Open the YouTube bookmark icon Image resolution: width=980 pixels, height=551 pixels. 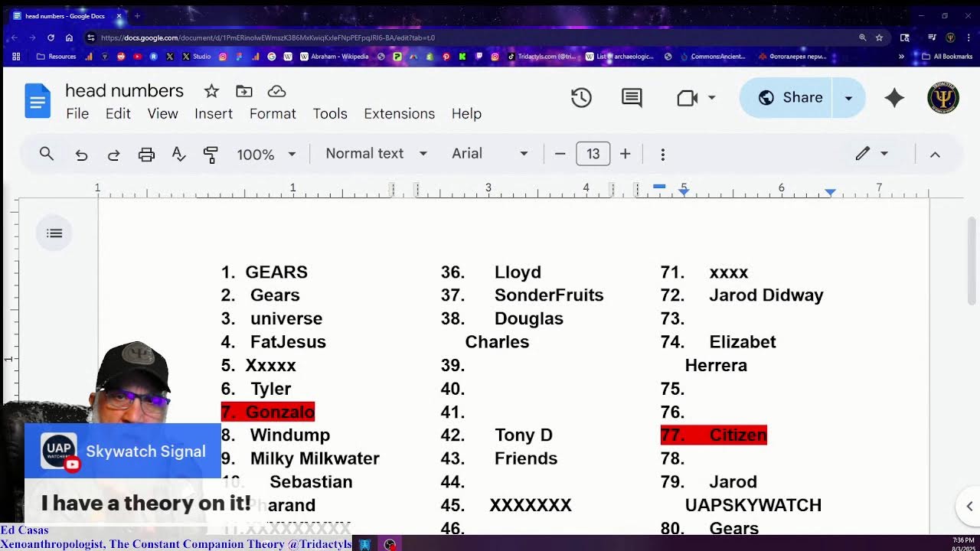tap(137, 57)
